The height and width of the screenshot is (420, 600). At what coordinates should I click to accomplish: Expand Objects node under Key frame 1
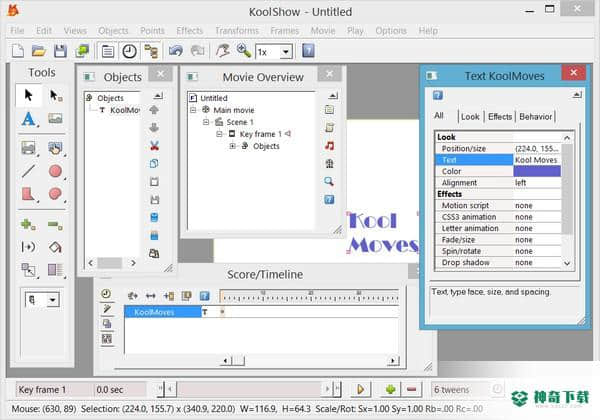coord(232,146)
